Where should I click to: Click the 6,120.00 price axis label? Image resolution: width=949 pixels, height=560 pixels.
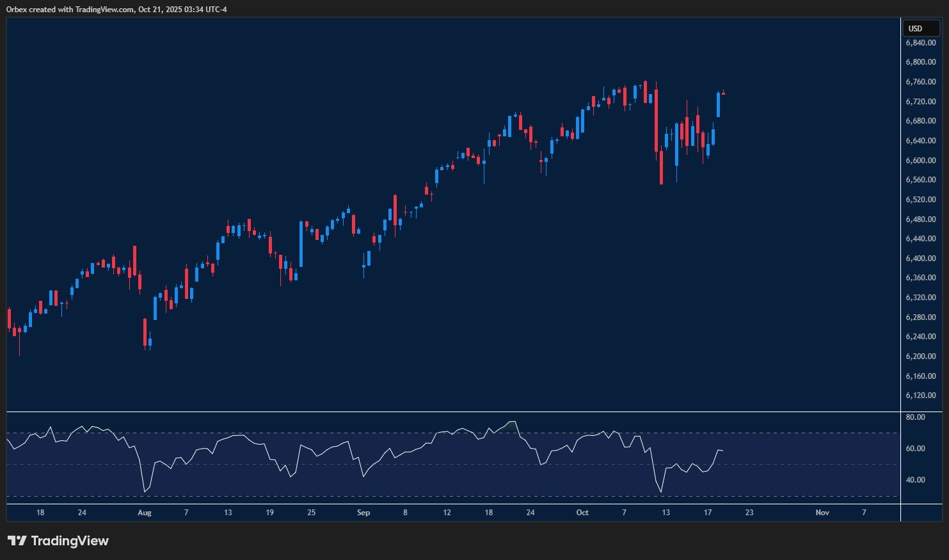[x=920, y=396]
